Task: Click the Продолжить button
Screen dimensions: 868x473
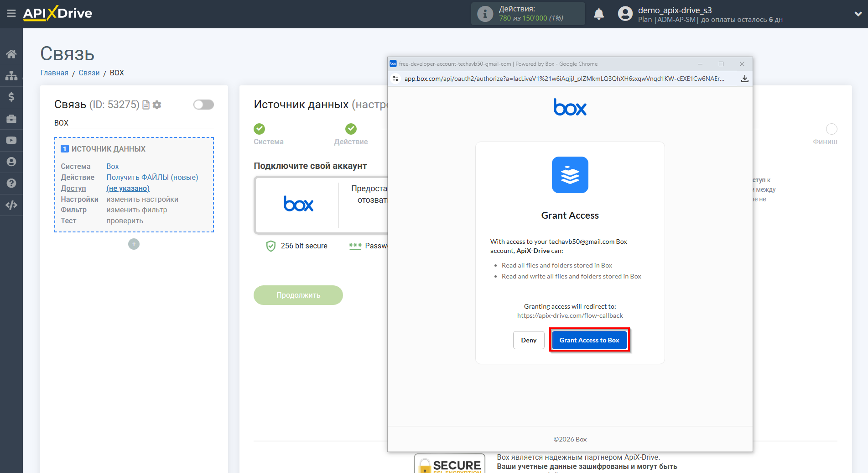Action: [298, 295]
